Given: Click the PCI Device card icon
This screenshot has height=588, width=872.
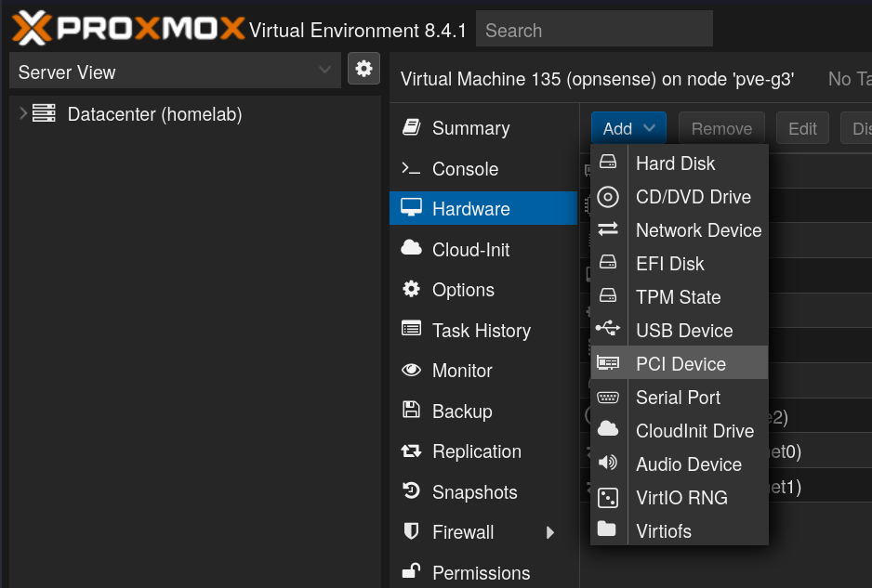Looking at the screenshot, I should [608, 364].
